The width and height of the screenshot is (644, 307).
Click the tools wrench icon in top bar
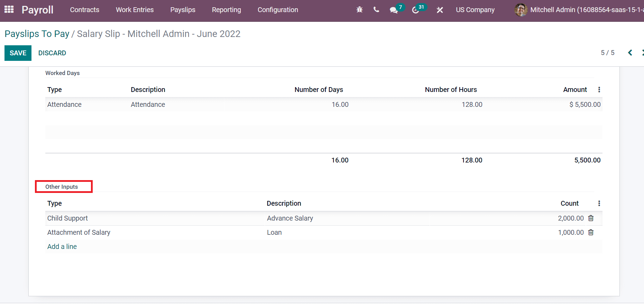440,10
